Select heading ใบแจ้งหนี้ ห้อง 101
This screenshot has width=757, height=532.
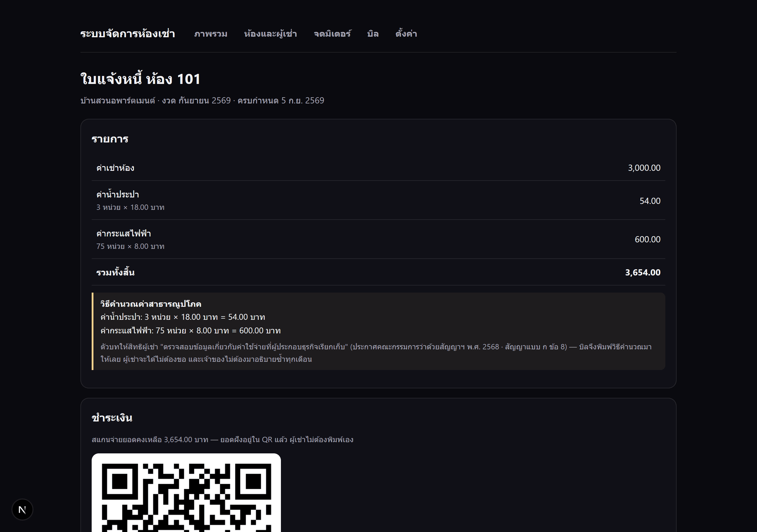(x=140, y=78)
